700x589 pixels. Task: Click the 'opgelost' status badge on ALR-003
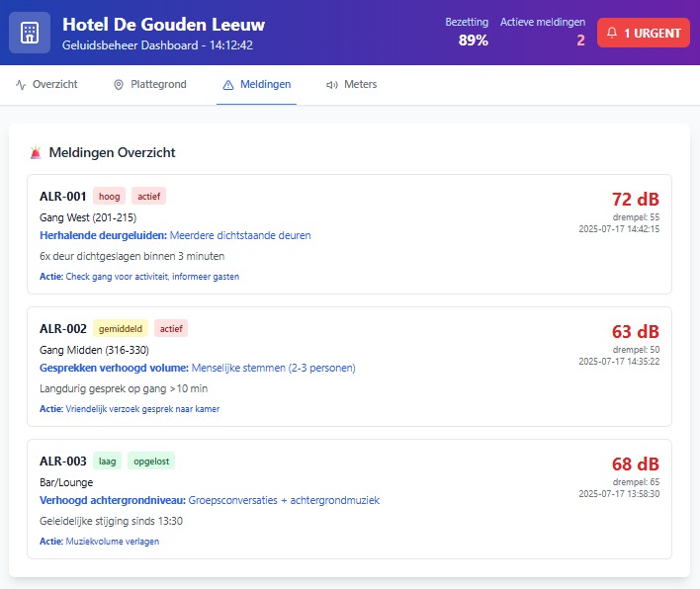click(x=150, y=461)
